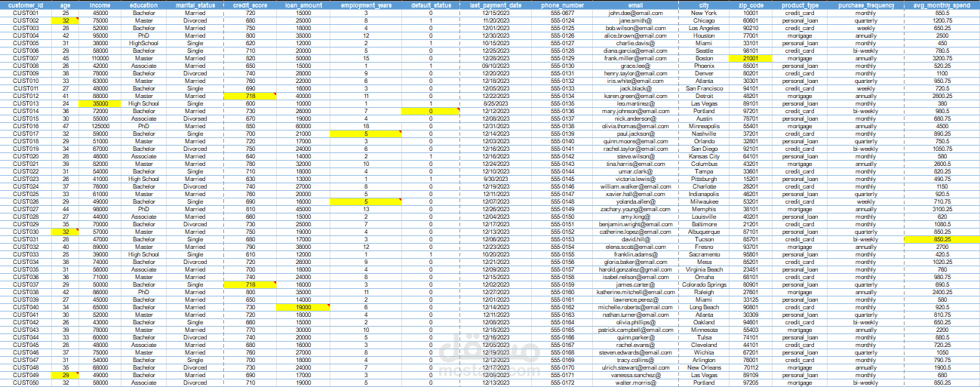Click highlighted credit score 718 of CUST012
Screen dimensions: 980x387
[250, 96]
